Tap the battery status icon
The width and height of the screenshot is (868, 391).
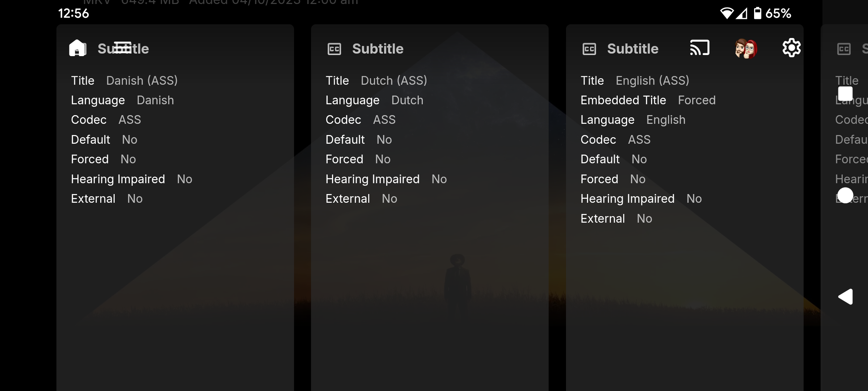point(757,13)
